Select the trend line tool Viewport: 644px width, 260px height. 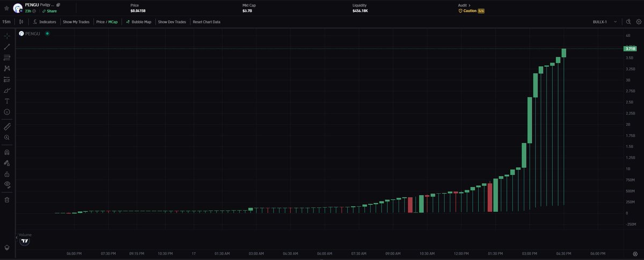pyautogui.click(x=6, y=47)
